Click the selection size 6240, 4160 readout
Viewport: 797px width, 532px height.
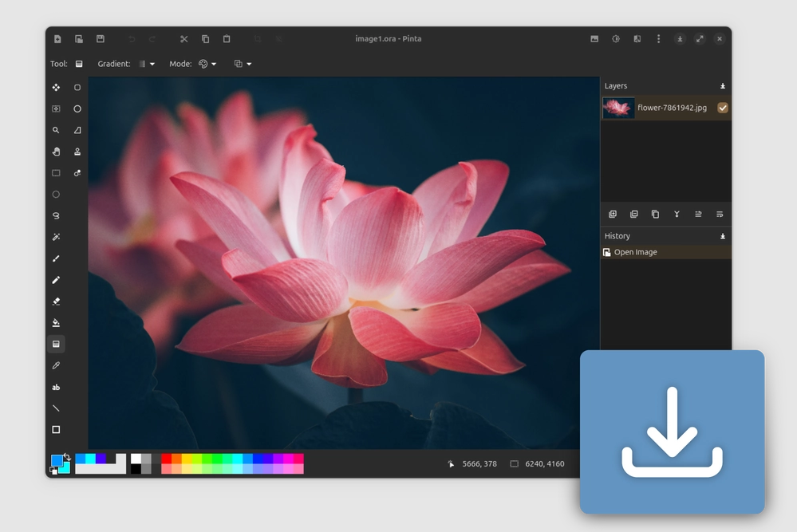coord(544,464)
